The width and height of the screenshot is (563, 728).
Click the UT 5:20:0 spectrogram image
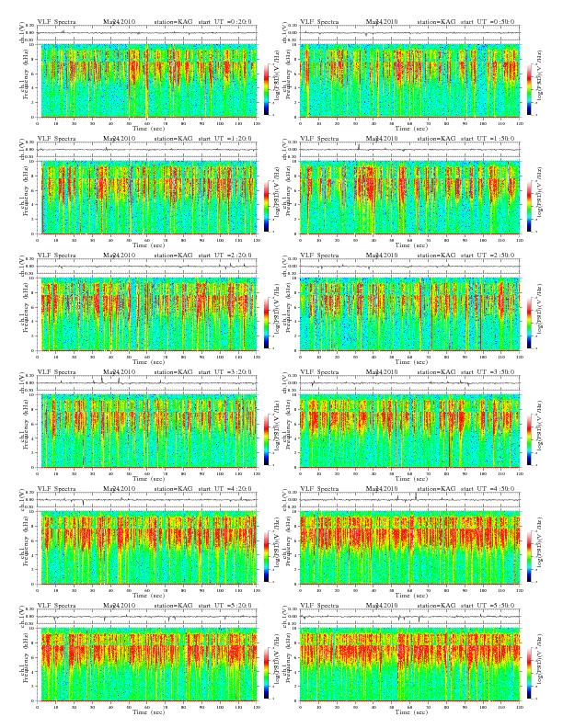(147, 665)
